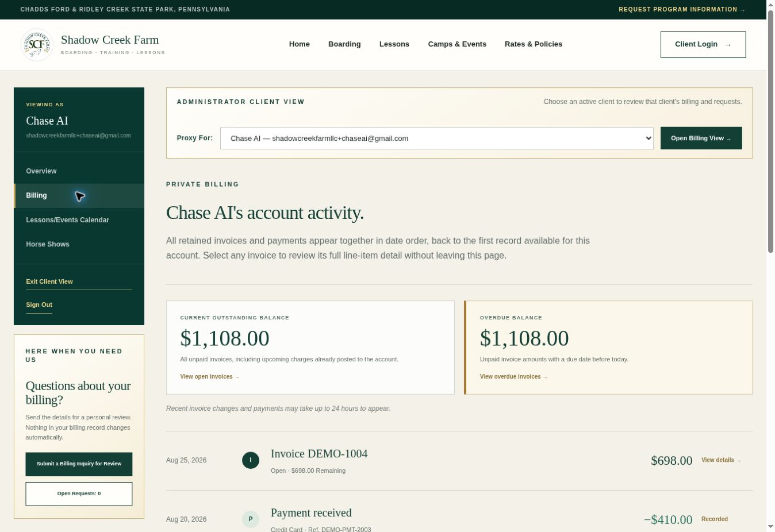Click the invoice 'I' badge for DEMO-1004
This screenshot has height=532, width=775.
click(x=251, y=460)
